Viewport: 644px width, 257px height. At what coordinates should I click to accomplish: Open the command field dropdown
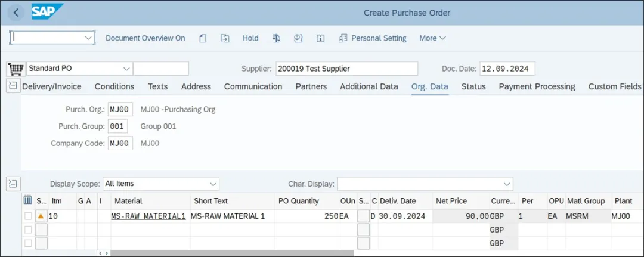click(88, 38)
